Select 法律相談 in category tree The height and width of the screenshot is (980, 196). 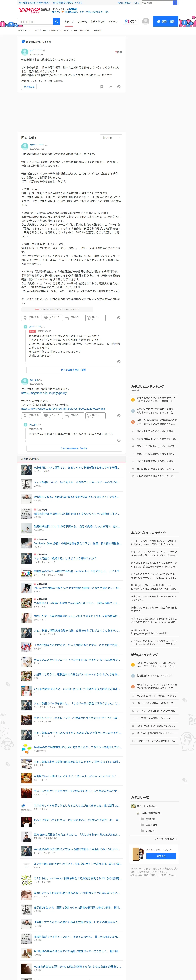(150, 819)
